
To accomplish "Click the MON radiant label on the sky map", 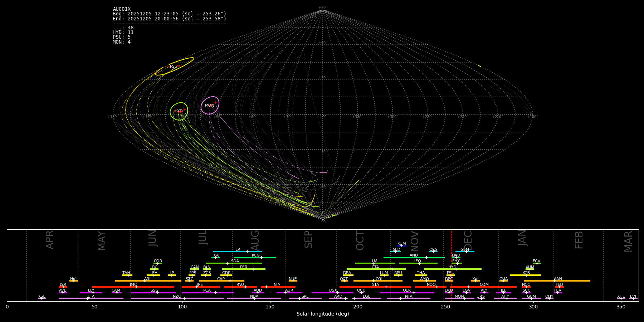I will click(x=210, y=106).
